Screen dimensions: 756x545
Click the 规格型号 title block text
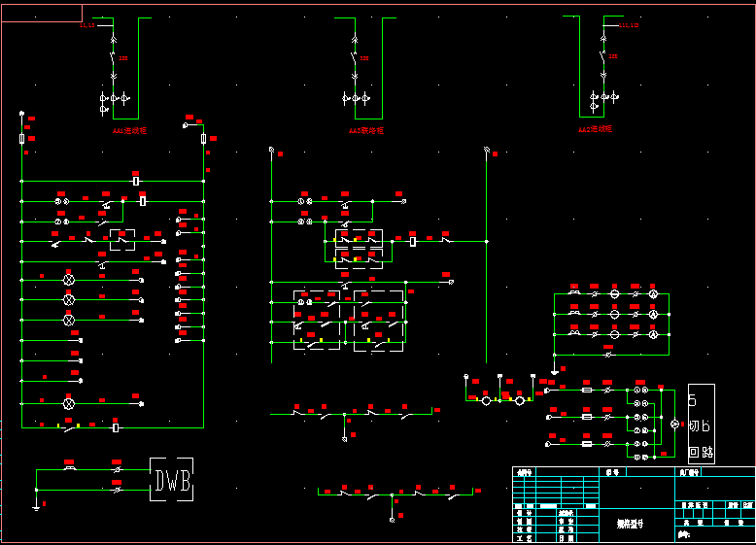pyautogui.click(x=630, y=524)
